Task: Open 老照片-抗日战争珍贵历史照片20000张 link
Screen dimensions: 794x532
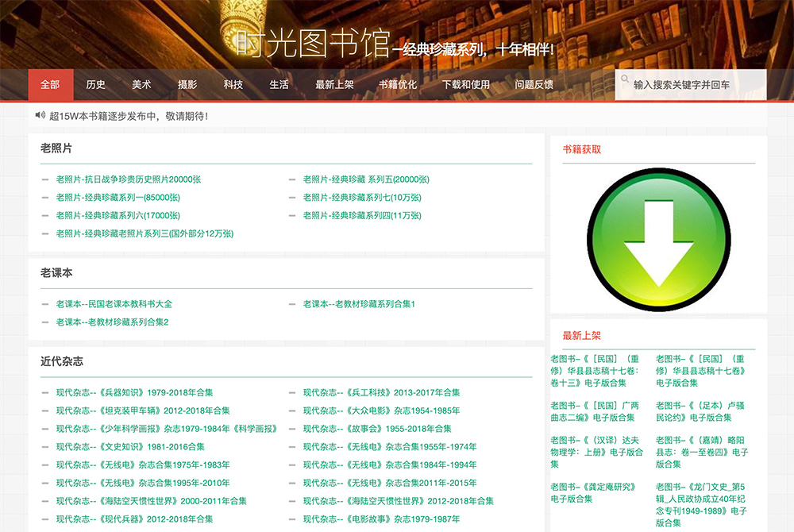Action: [128, 179]
